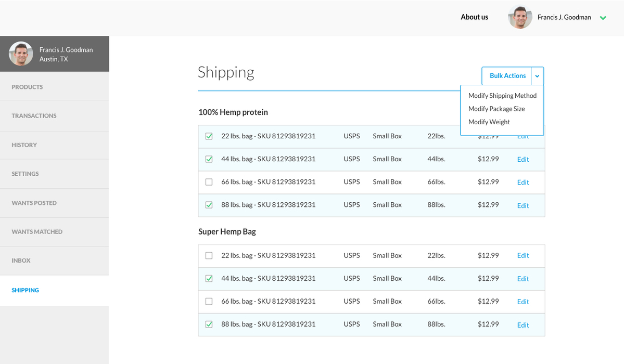Uncheck 22 lbs. bag under 100% Hemp protein
The width and height of the screenshot is (624, 364).
pyautogui.click(x=209, y=136)
